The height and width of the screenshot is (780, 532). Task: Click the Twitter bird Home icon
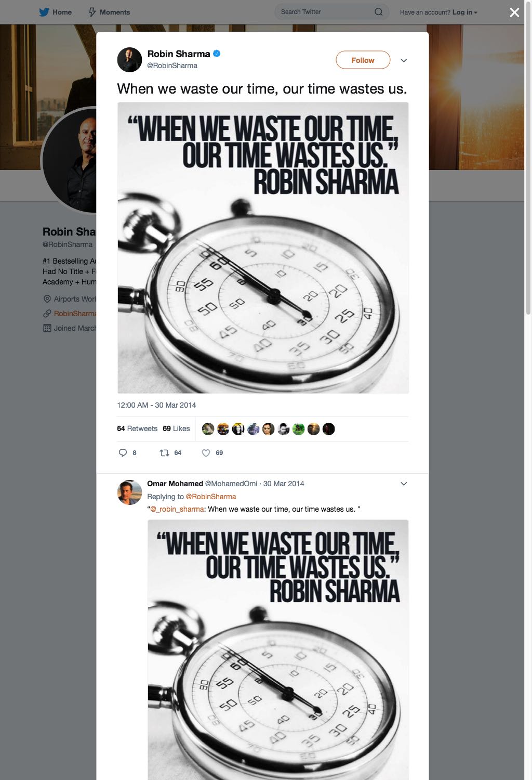pyautogui.click(x=44, y=12)
